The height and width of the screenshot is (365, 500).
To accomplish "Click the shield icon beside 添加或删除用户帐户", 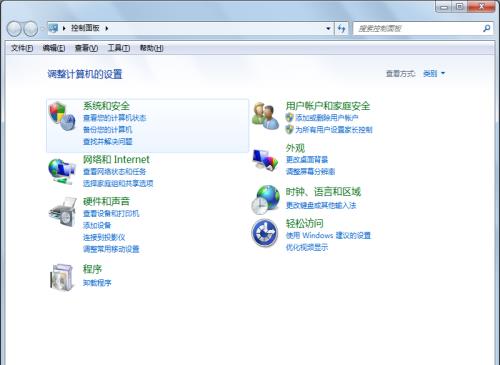I will click(289, 117).
